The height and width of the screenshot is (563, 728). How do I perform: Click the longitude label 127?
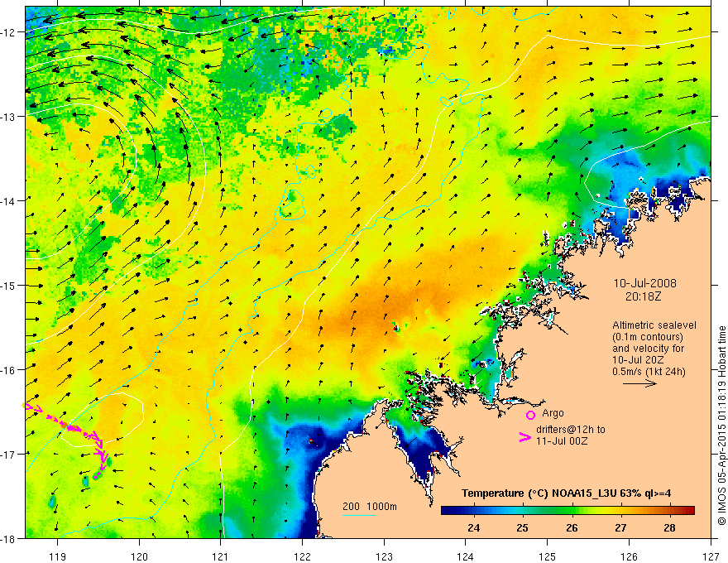click(711, 556)
